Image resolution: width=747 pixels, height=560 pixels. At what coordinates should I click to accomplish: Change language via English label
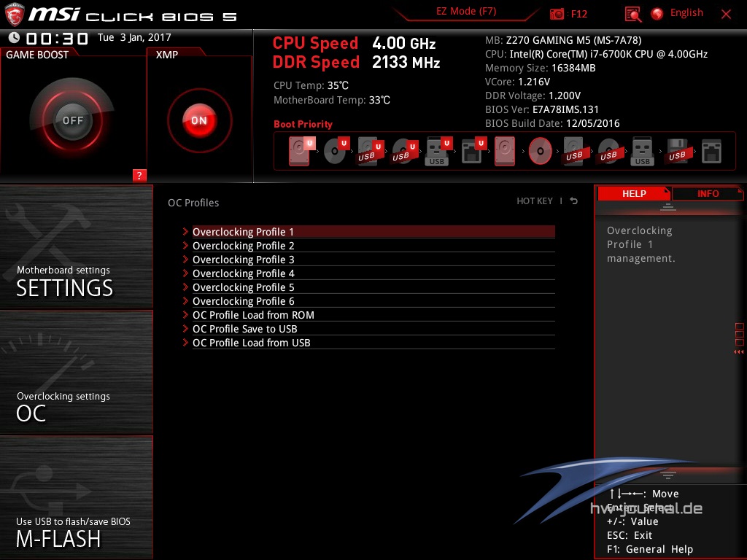click(x=686, y=13)
